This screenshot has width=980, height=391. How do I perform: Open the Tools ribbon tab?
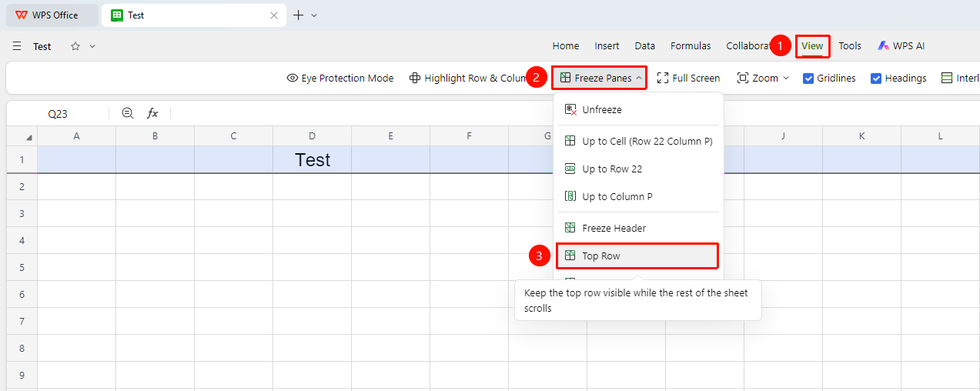click(x=850, y=46)
